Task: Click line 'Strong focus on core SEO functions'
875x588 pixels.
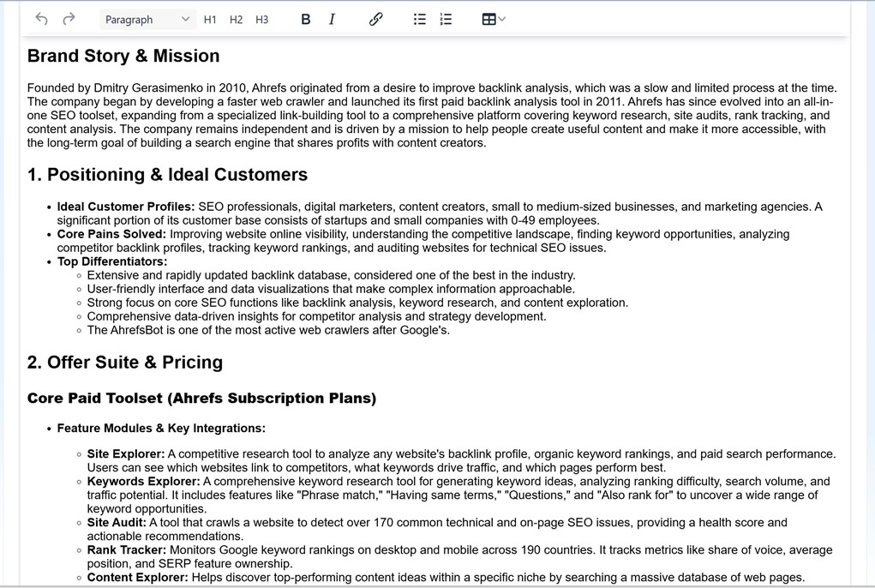Action: (x=357, y=303)
